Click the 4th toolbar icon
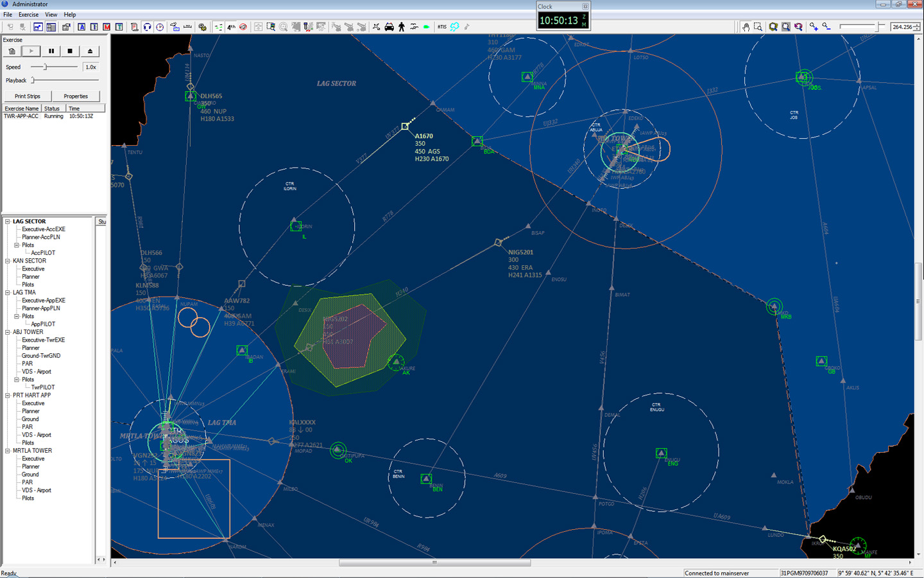 (231, 27)
